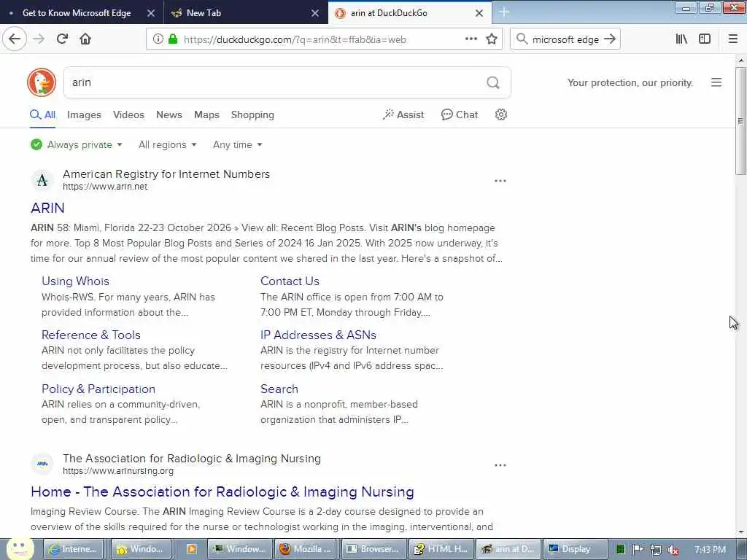This screenshot has width=747, height=560.
Task: Click the browser address bar URL
Action: pos(295,39)
